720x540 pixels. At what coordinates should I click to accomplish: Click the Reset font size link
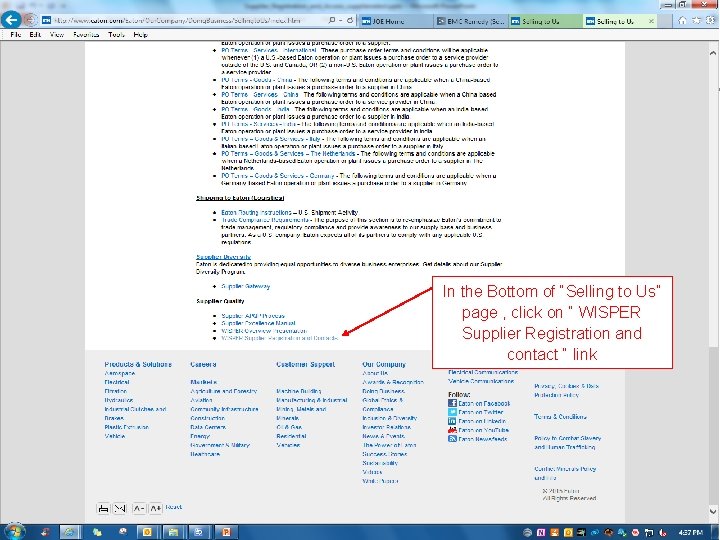[174, 507]
